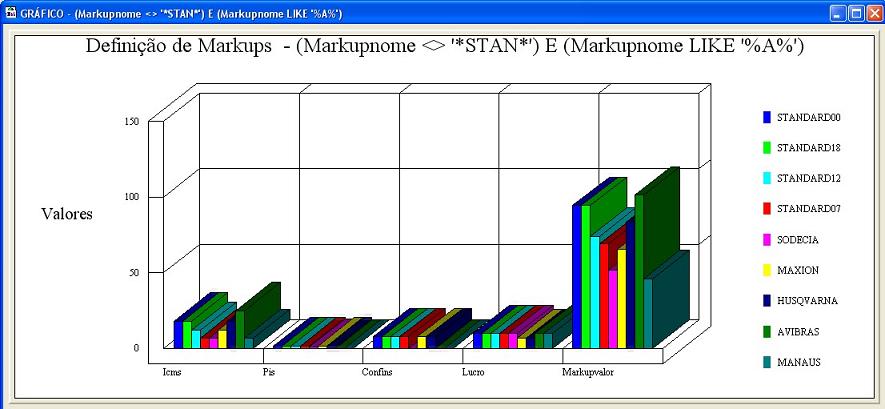885x409 pixels.
Task: Click the STANDARD18 green legend swatch
Action: pos(766,148)
